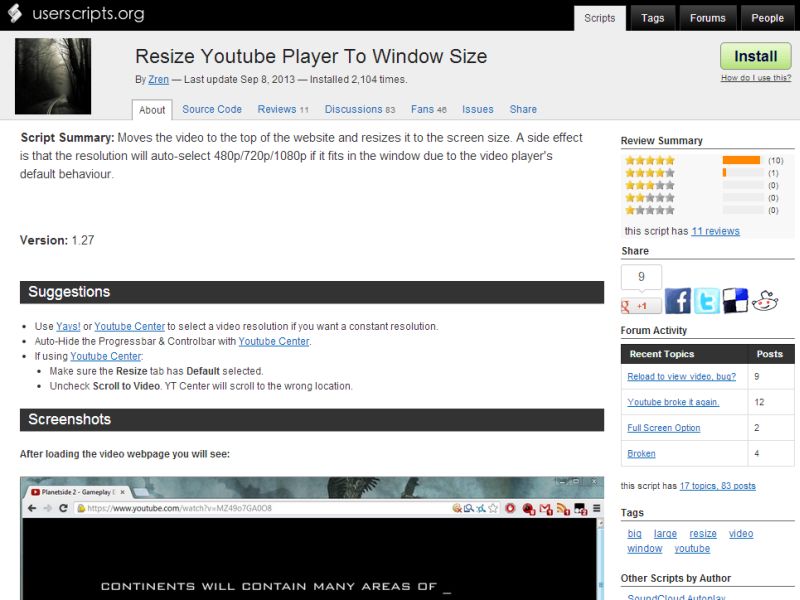Image resolution: width=800 pixels, height=600 pixels.
Task: Open Youtube Center link after Controlbar
Action: pyautogui.click(x=274, y=341)
